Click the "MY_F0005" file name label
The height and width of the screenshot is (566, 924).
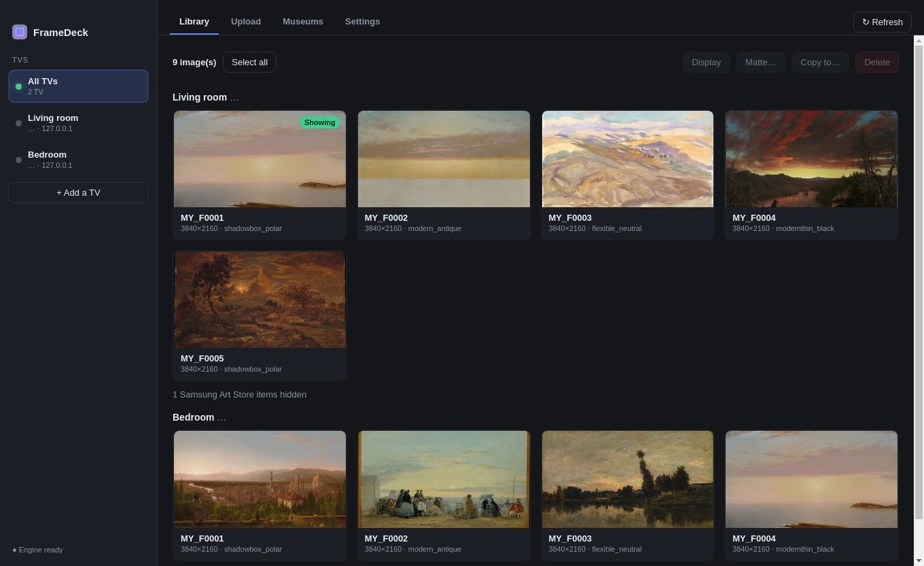(202, 358)
